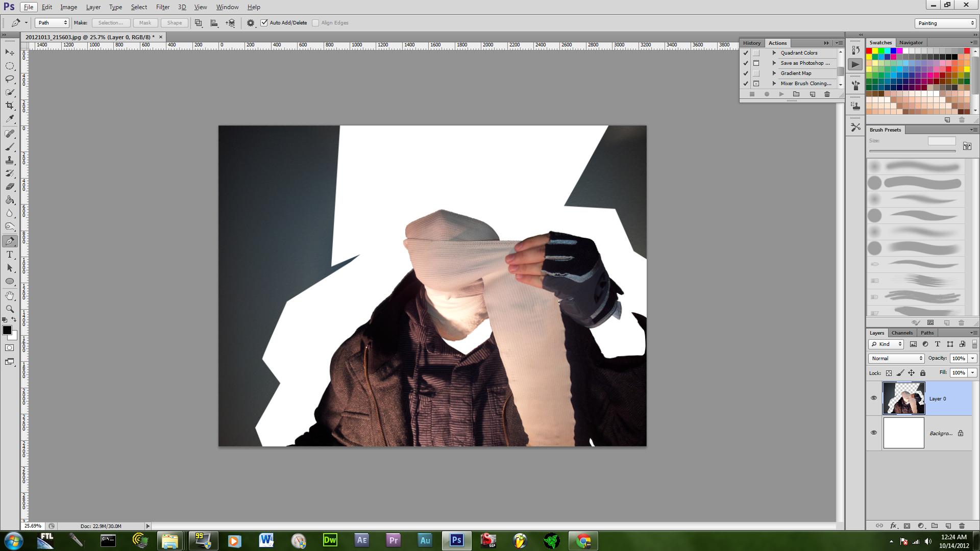Select the Horizontal Type tool
The width and height of the screenshot is (980, 551).
click(10, 255)
